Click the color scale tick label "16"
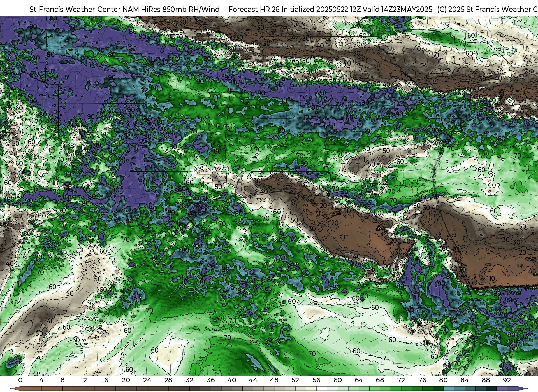This screenshot has height=392, width=538. coord(105,380)
